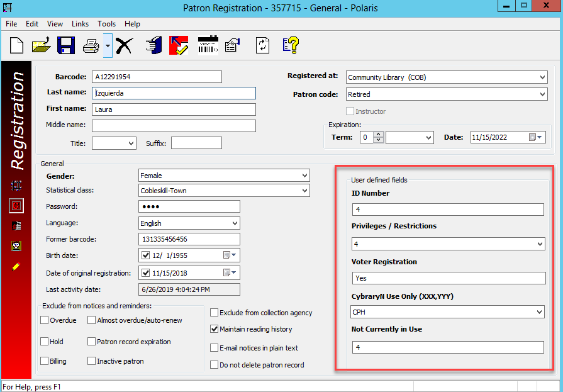The height and width of the screenshot is (392, 563).
Task: Click the black X delete icon
Action: (125, 45)
